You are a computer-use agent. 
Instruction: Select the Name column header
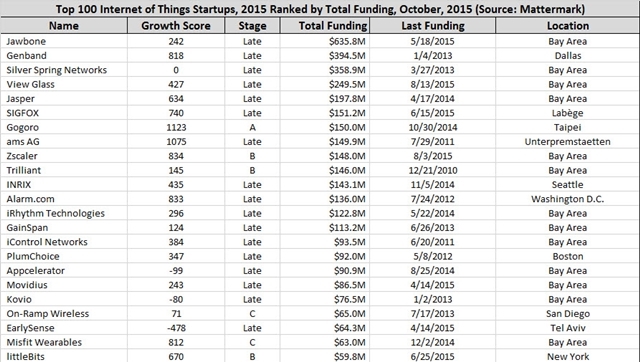[64, 26]
